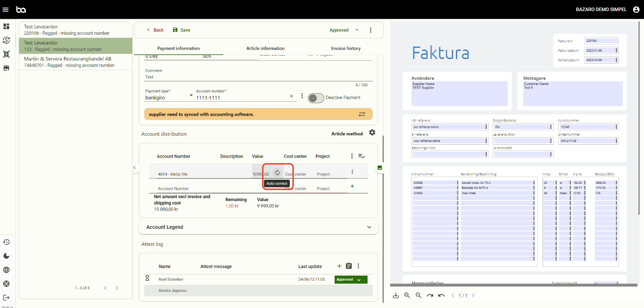The width and height of the screenshot is (644, 308).
Task: Open Article method settings gear
Action: click(372, 133)
